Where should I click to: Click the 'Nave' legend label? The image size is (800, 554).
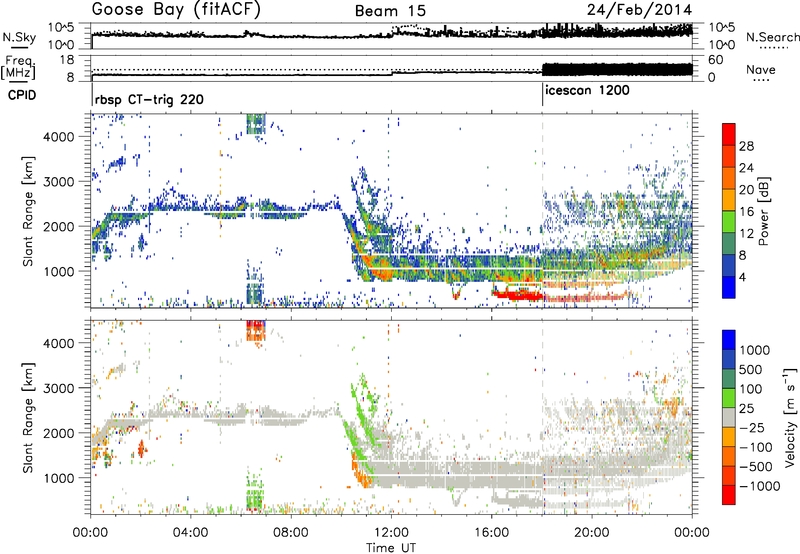pyautogui.click(x=760, y=69)
